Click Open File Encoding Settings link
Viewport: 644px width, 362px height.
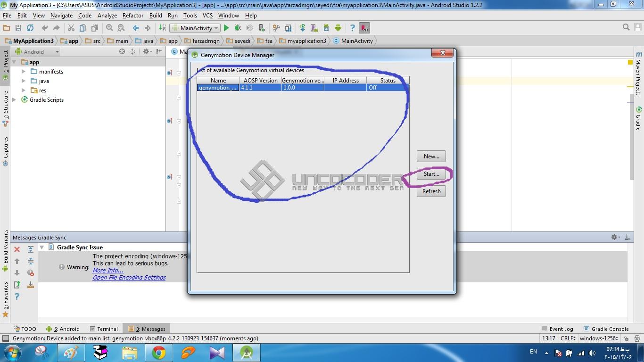coord(129,278)
